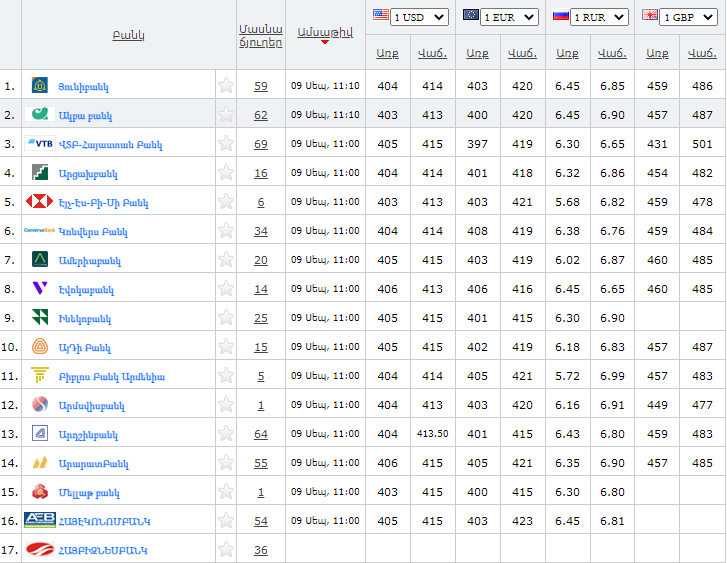Open the 1 USD currency dropdown

click(x=420, y=17)
